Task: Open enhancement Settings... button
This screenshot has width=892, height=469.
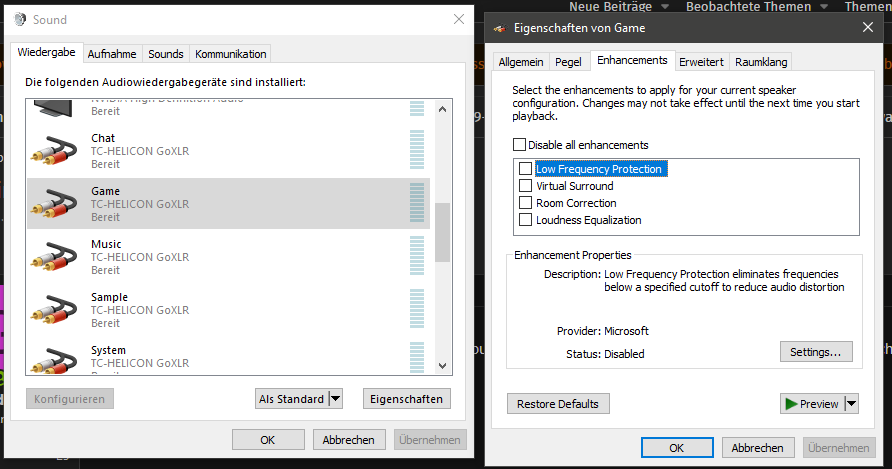Action: 816,352
